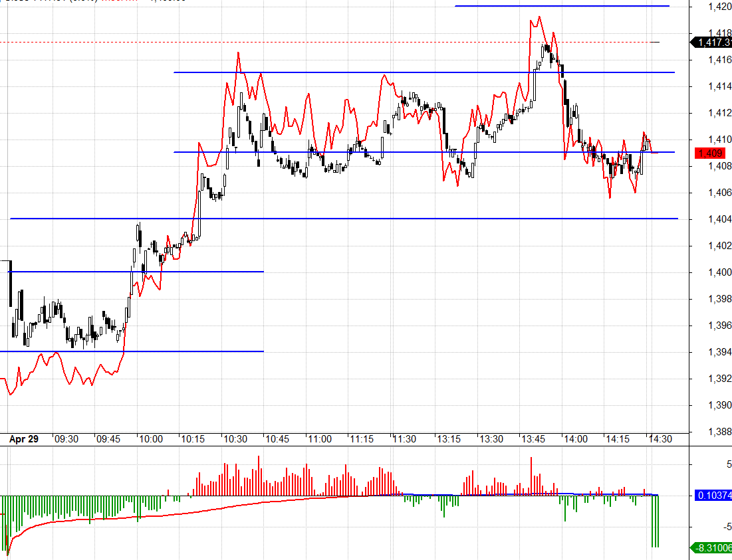Click the 10:00 time axis label
This screenshot has height=560, width=732.
coord(150,439)
